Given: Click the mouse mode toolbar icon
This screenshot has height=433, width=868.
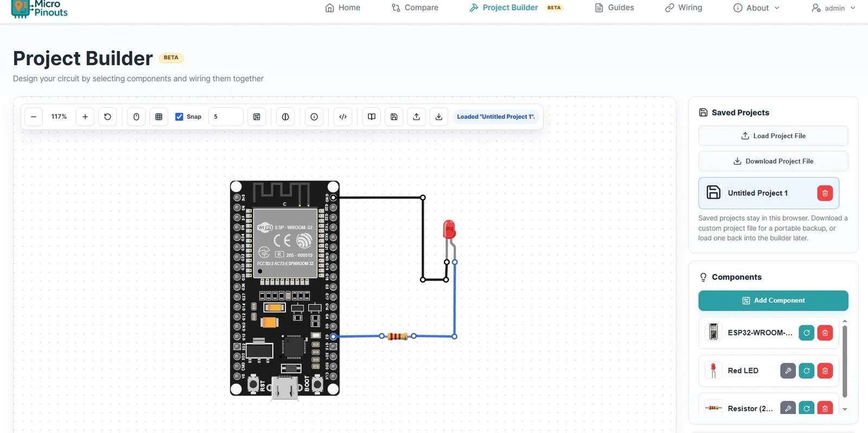Looking at the screenshot, I should click(x=136, y=117).
